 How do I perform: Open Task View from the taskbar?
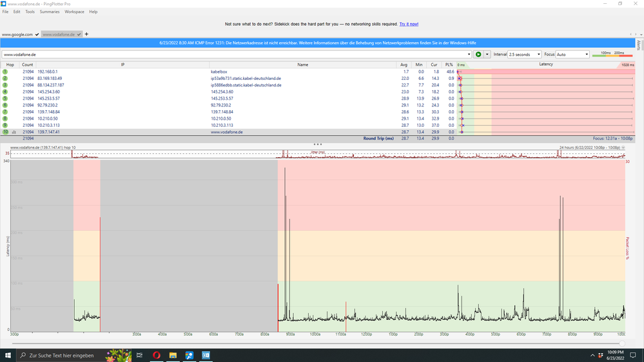click(140, 355)
